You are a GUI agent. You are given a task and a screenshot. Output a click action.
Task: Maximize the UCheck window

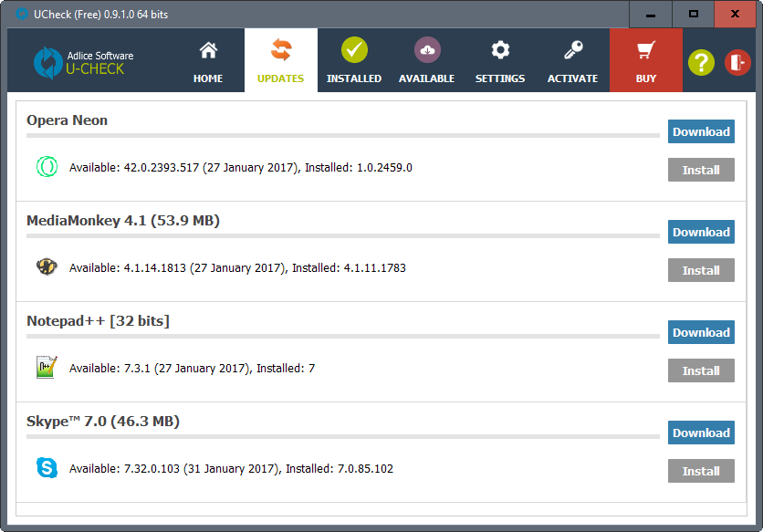(693, 14)
